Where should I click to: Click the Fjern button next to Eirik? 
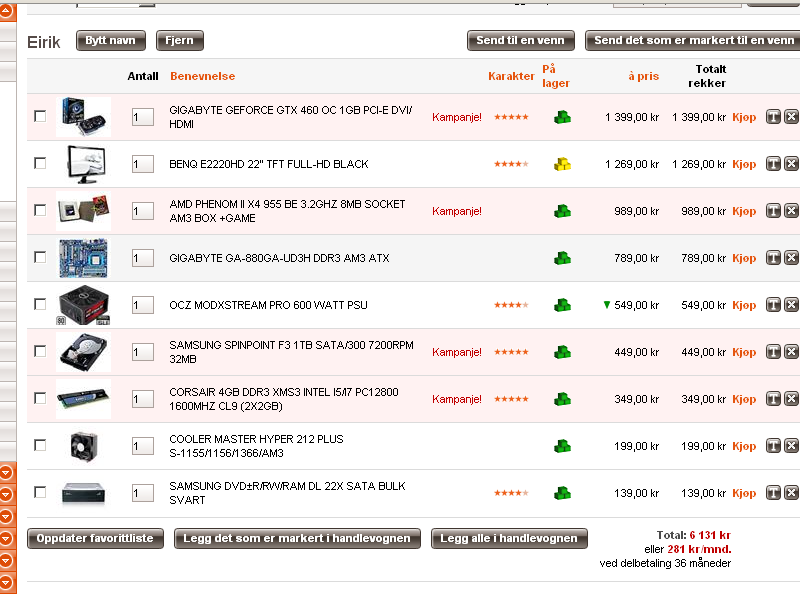click(180, 40)
